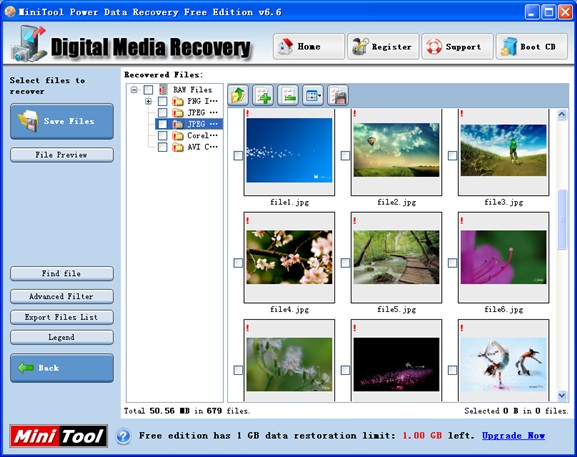577x457 pixels.
Task: Select the file3.jpg hiker thumbnail
Action: click(503, 150)
